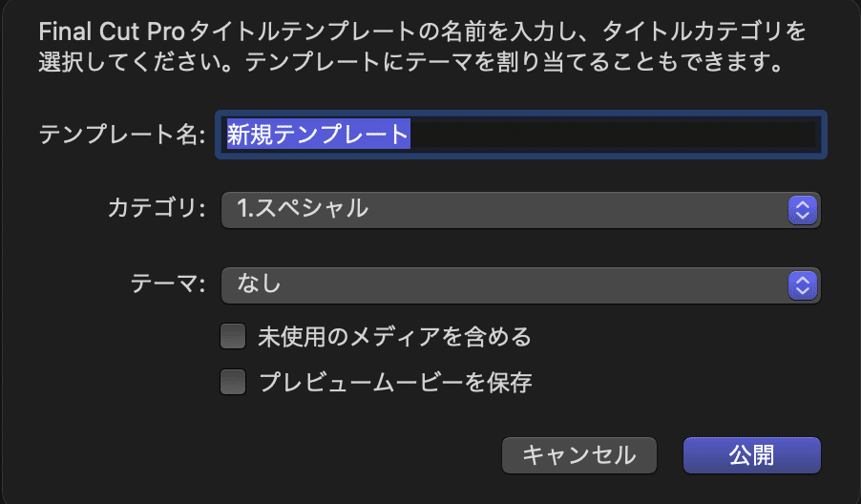This screenshot has height=504, width=861.
Task: Enable the 未使用のメディアを含める checkbox
Action: pos(233,336)
